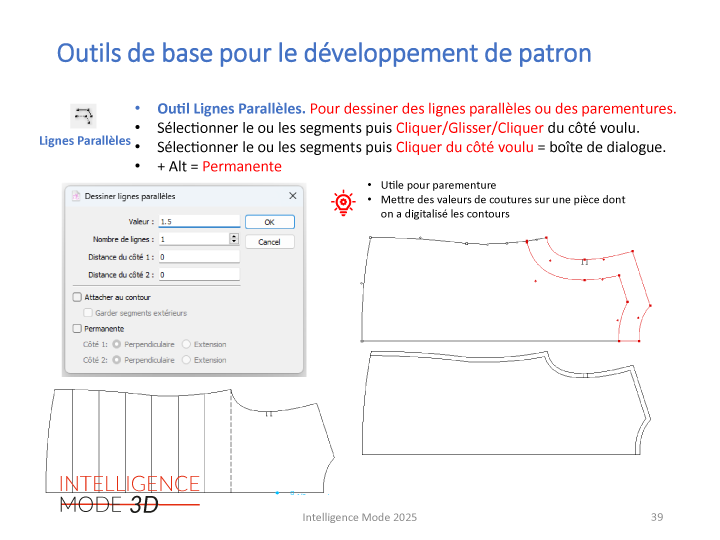This screenshot has height=540, width=720.
Task: Select the Lignes Parallèles tool icon
Action: (84, 114)
